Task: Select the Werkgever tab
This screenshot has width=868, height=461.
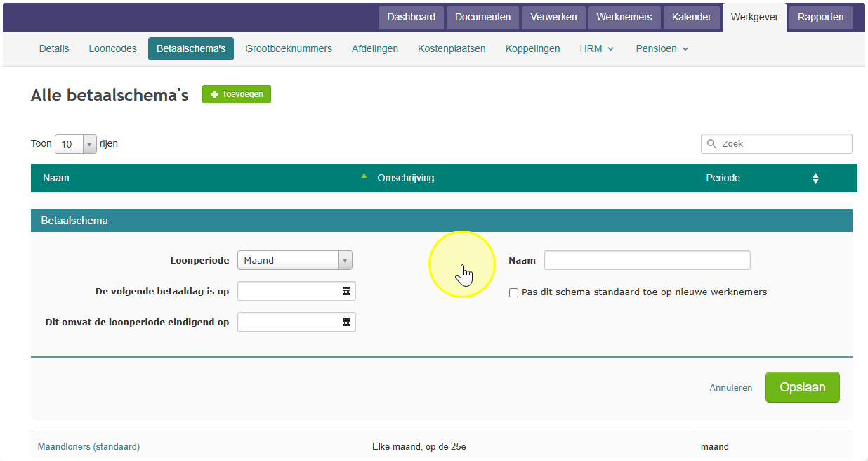Action: pos(754,18)
